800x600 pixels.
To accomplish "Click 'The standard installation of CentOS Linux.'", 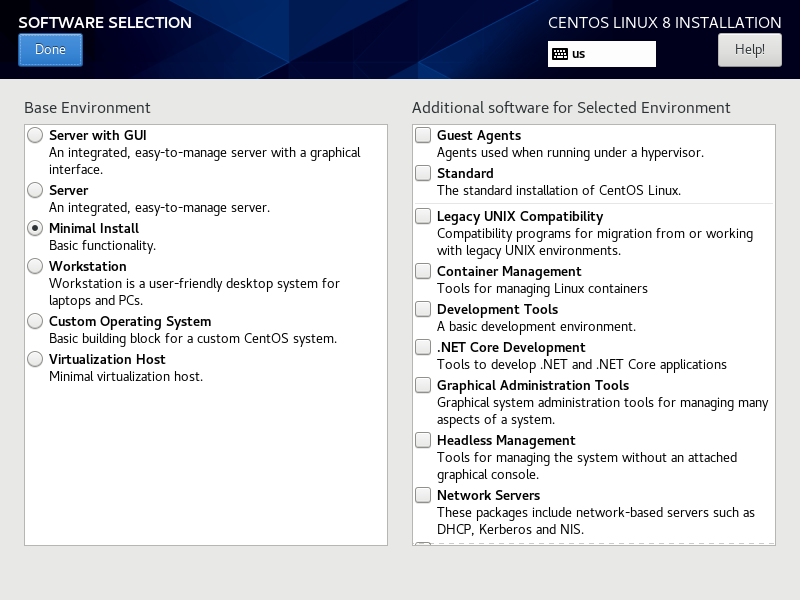I will tap(559, 190).
